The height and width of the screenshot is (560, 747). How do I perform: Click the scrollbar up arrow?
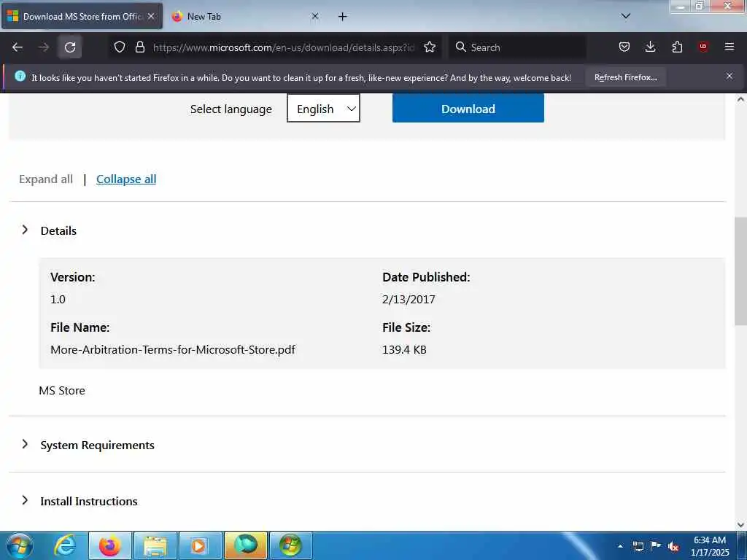point(741,99)
